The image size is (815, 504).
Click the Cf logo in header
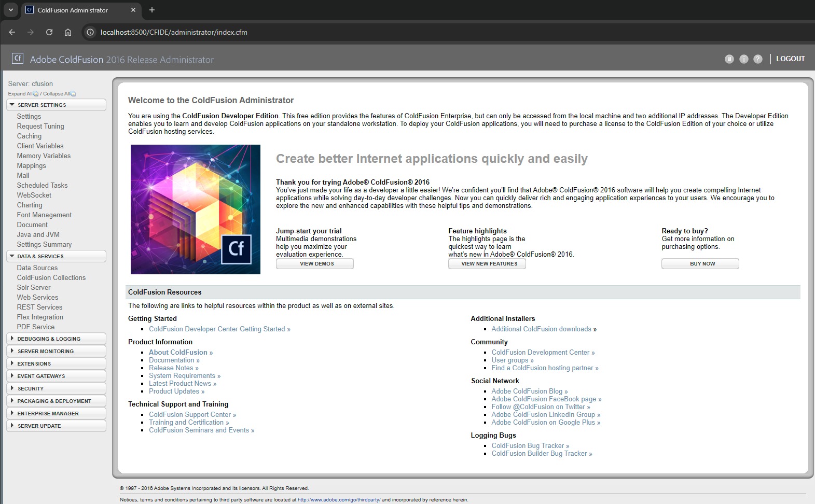click(18, 58)
